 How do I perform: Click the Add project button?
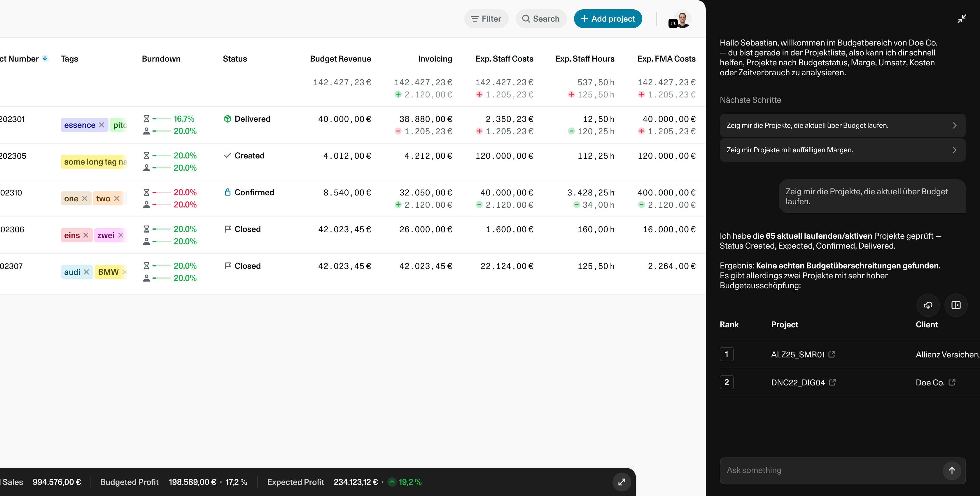pyautogui.click(x=608, y=19)
